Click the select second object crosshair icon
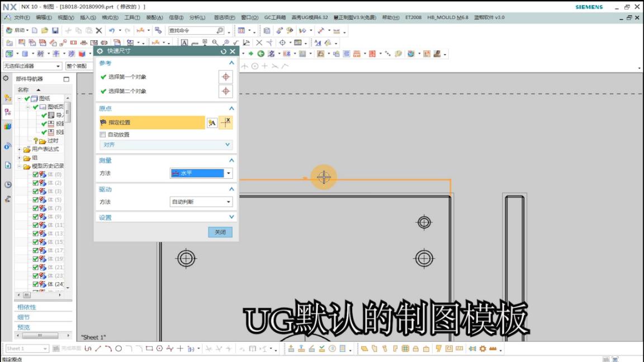 pyautogui.click(x=225, y=91)
